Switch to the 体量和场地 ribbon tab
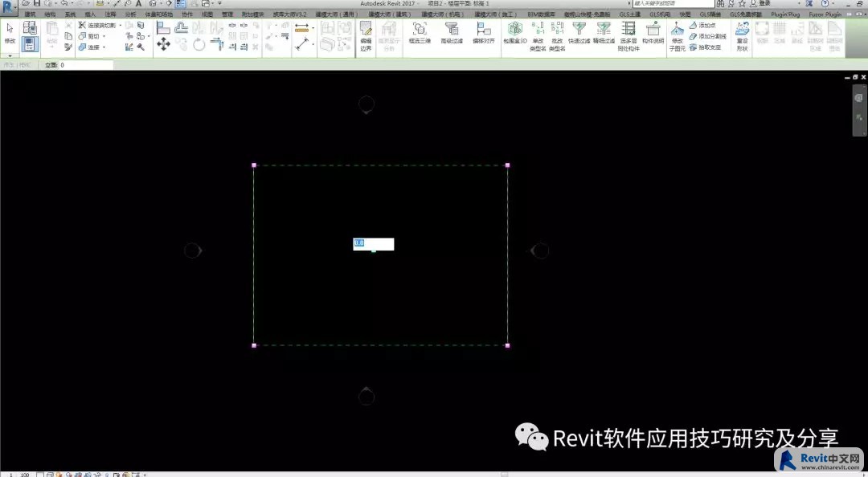The height and width of the screenshot is (477, 868). click(x=158, y=14)
